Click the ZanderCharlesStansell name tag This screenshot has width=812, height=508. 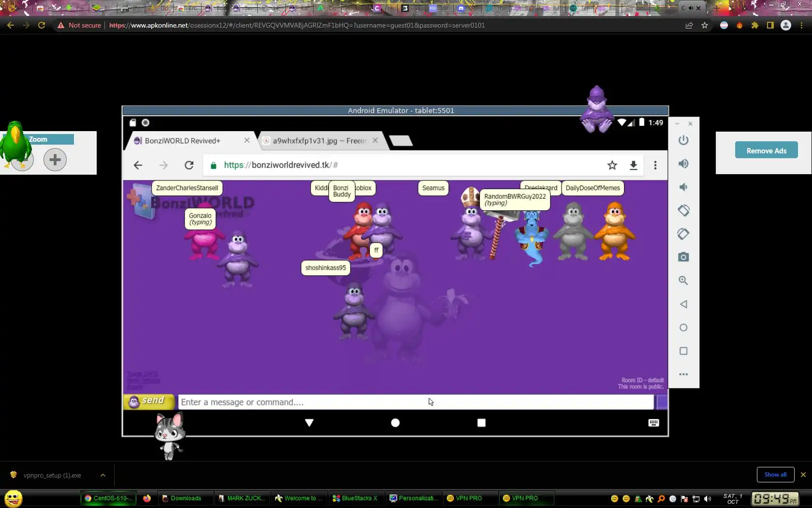pyautogui.click(x=187, y=188)
